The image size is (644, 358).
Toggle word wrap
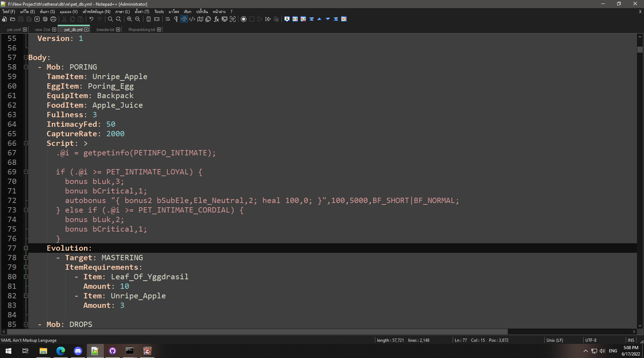pos(168,19)
